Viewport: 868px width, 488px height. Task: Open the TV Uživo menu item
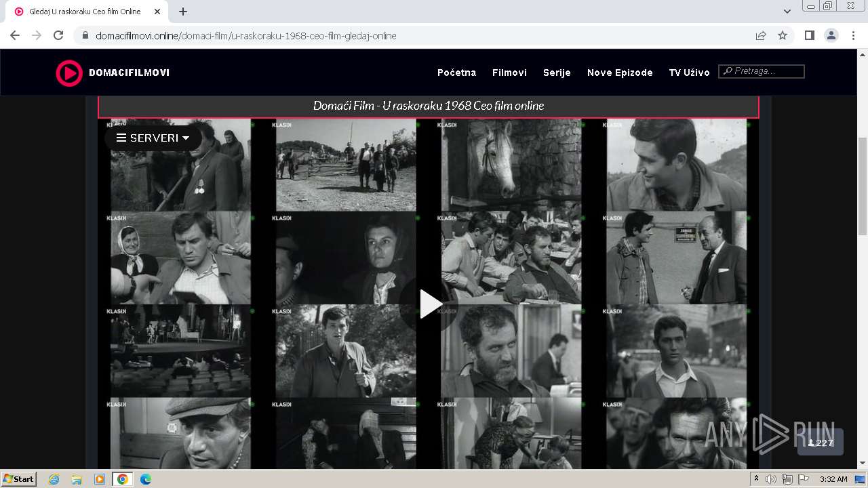click(x=689, y=73)
